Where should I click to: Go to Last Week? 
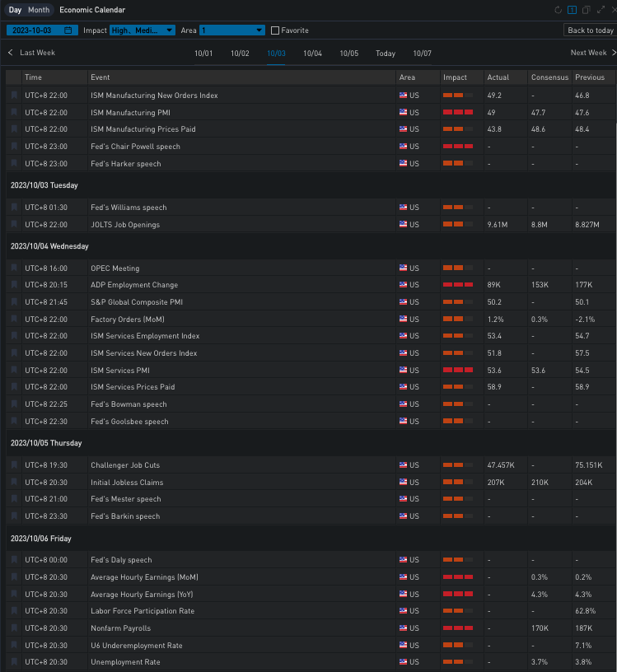31,53
